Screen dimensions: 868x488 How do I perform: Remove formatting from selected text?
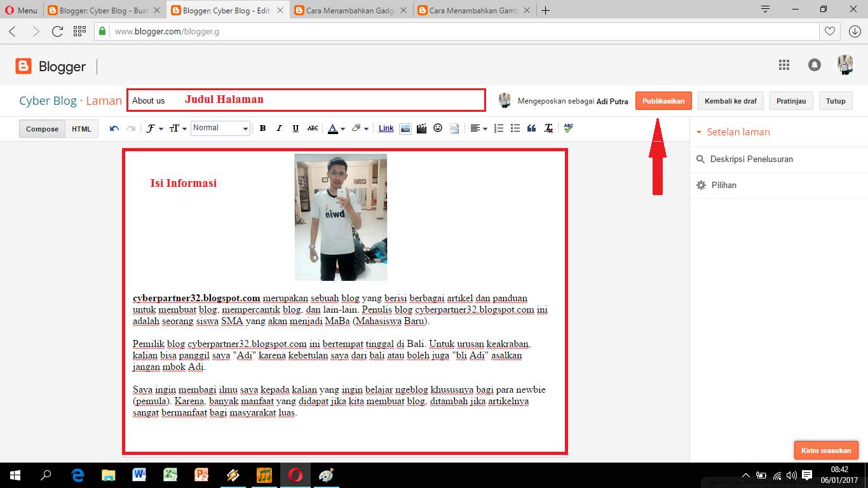(548, 128)
